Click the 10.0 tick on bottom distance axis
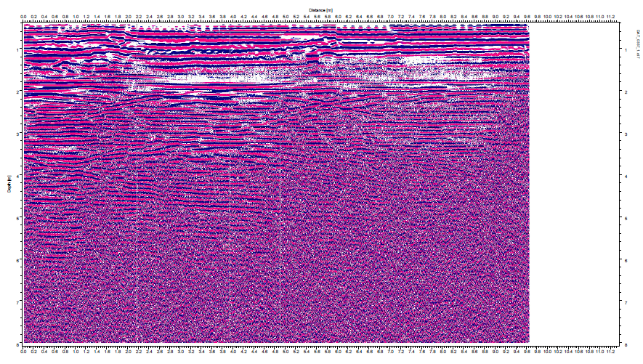This screenshot has height=364, width=643. click(549, 350)
